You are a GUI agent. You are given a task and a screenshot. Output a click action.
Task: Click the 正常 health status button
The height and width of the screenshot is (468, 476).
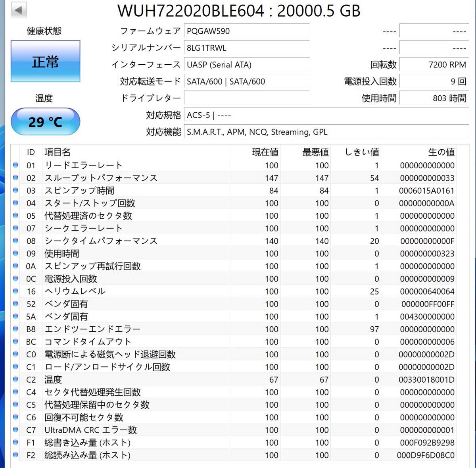[45, 62]
